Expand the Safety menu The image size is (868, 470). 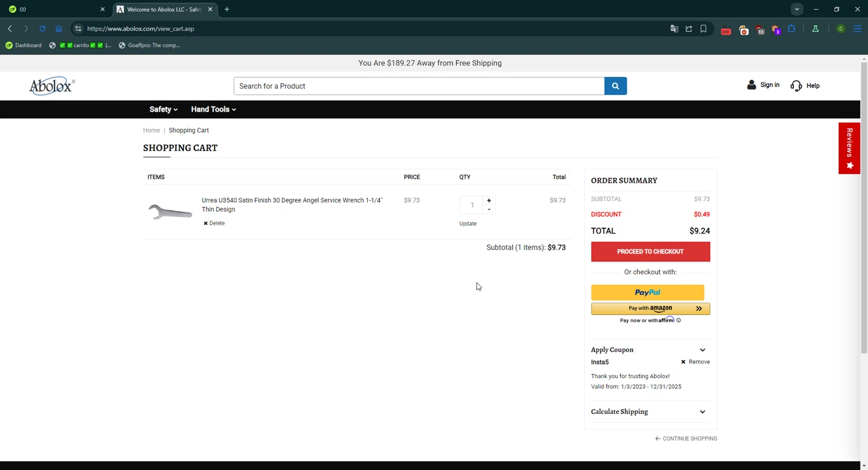pyautogui.click(x=163, y=109)
